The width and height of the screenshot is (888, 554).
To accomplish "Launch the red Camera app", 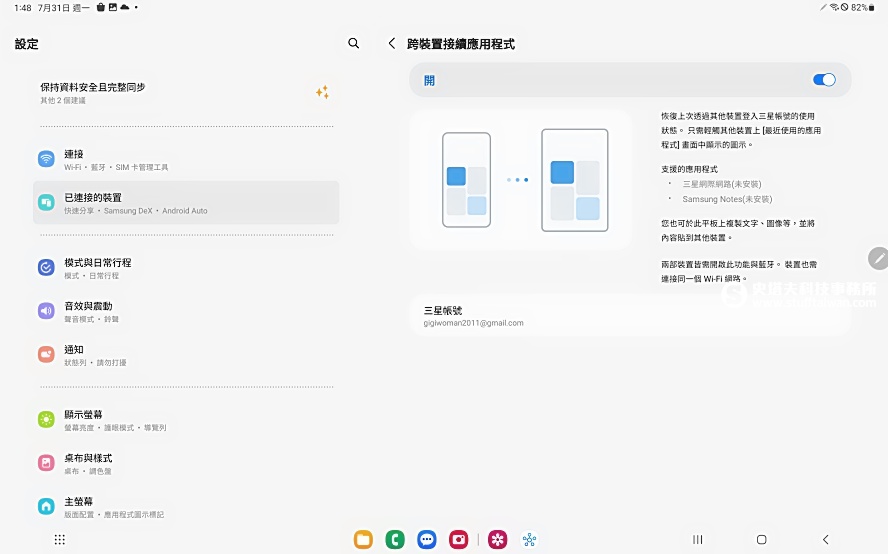I will click(x=459, y=539).
